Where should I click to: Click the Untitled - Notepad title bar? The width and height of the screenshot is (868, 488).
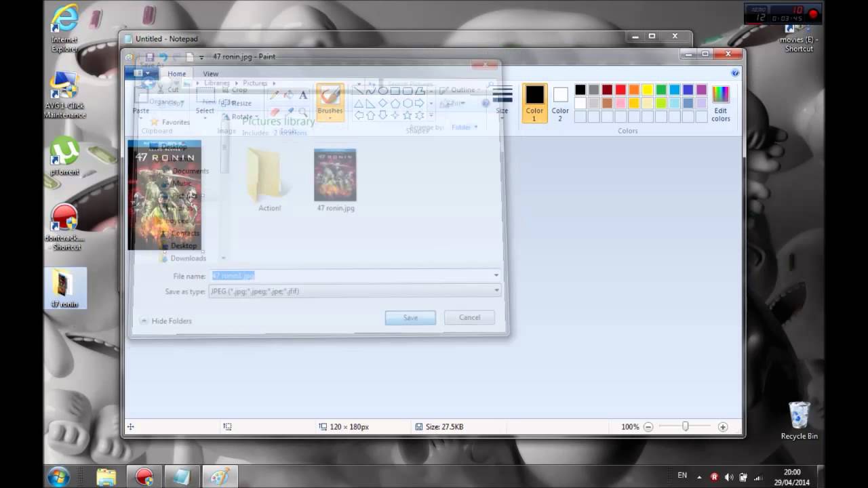pyautogui.click(x=406, y=39)
